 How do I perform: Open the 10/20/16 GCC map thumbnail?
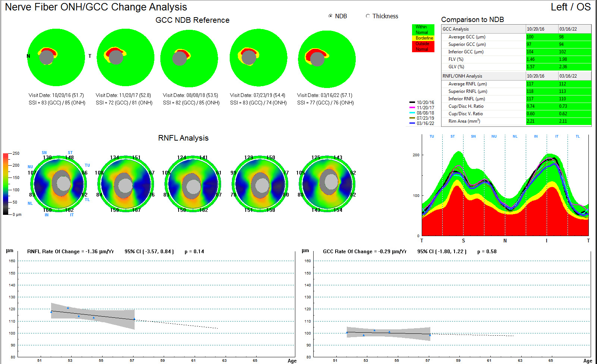56,58
